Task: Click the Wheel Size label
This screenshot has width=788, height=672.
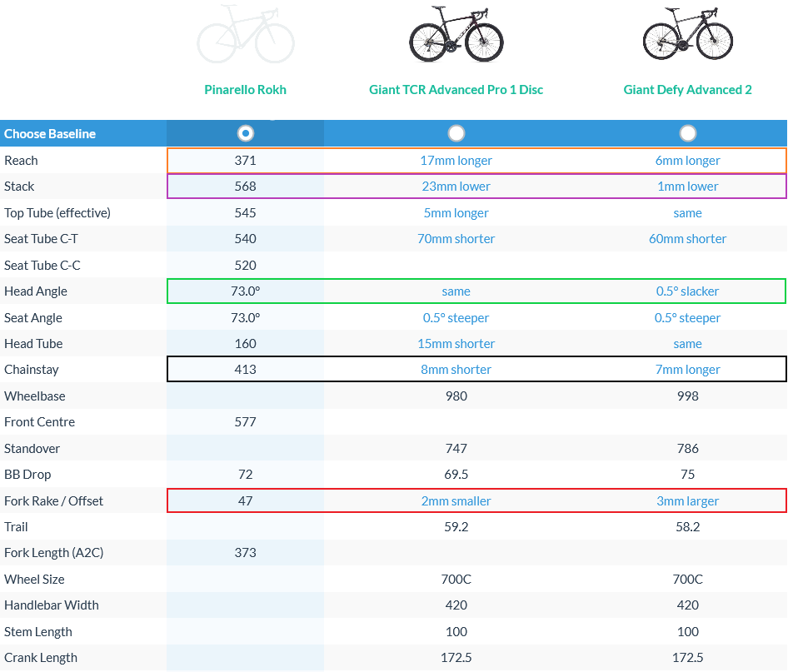Action: point(35,579)
